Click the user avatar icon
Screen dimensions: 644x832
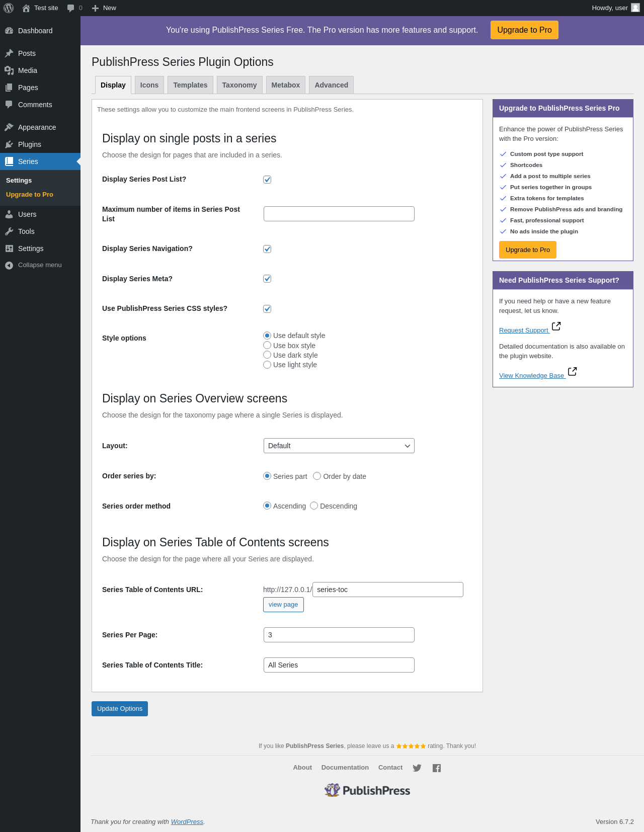coord(635,8)
